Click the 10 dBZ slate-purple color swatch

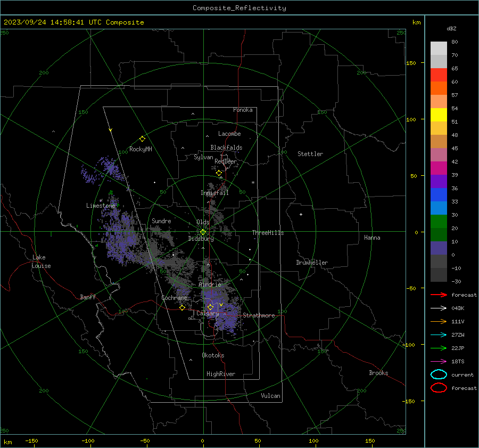point(439,248)
